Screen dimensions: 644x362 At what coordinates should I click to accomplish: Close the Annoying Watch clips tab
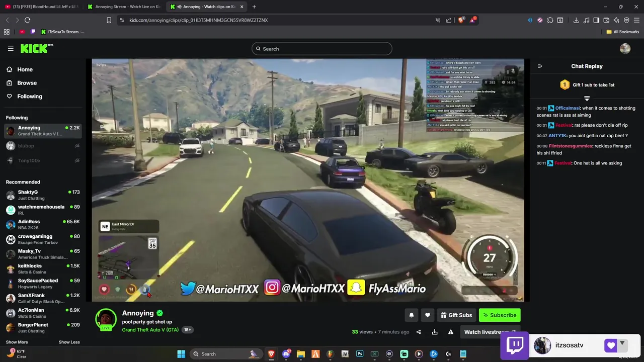point(242,7)
